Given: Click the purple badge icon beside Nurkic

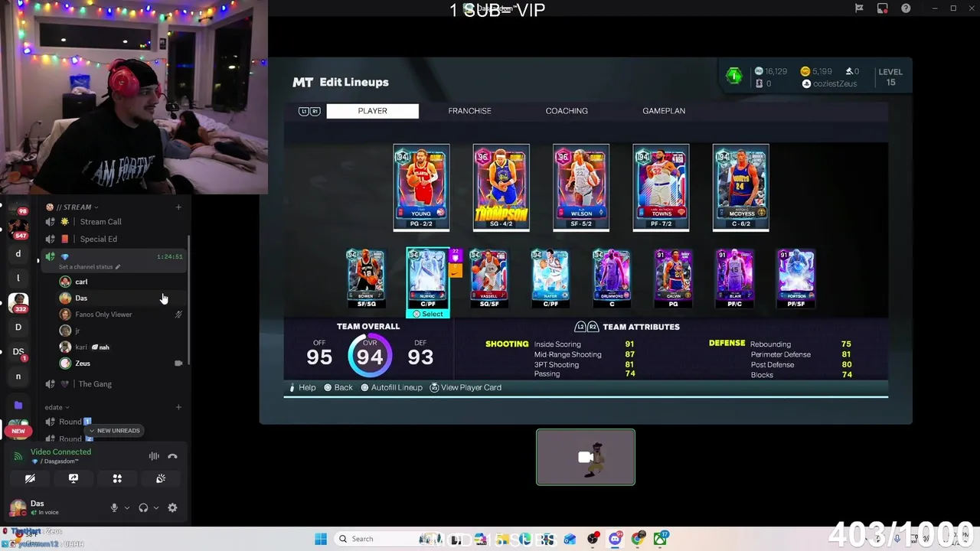Looking at the screenshot, I should pos(456,256).
